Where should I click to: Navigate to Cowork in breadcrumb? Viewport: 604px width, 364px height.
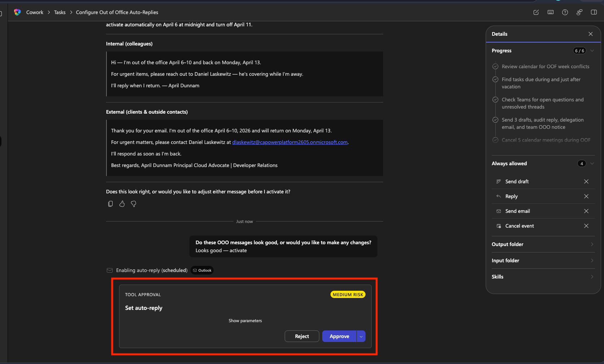pyautogui.click(x=35, y=12)
